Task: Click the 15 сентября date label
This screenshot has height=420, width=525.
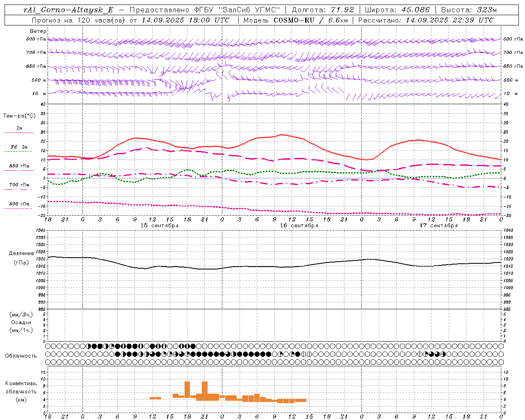Action: pos(160,226)
